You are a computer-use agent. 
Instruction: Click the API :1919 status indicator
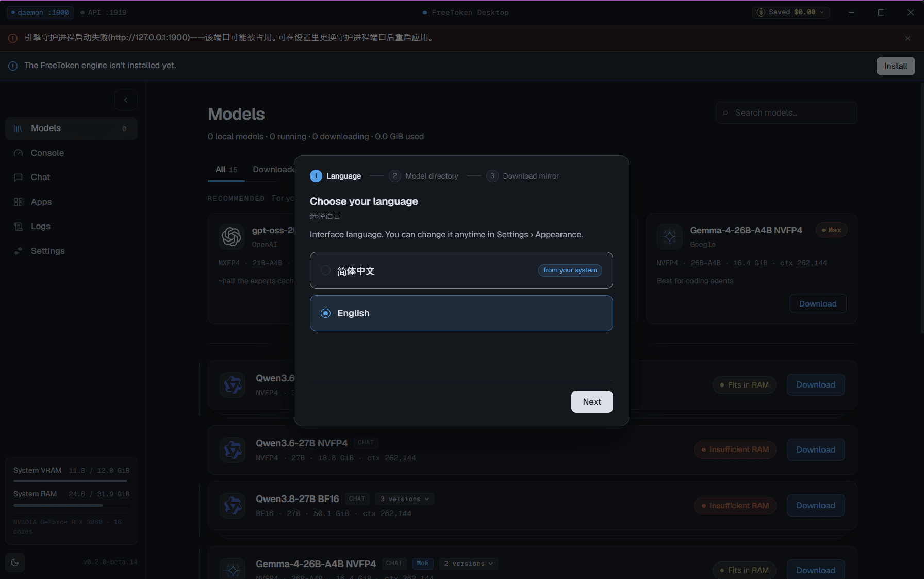pos(104,12)
